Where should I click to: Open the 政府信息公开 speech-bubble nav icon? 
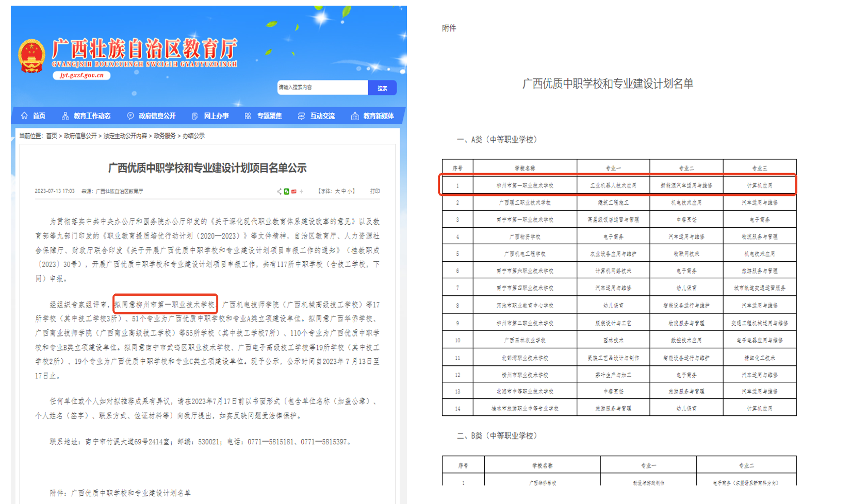point(130,116)
